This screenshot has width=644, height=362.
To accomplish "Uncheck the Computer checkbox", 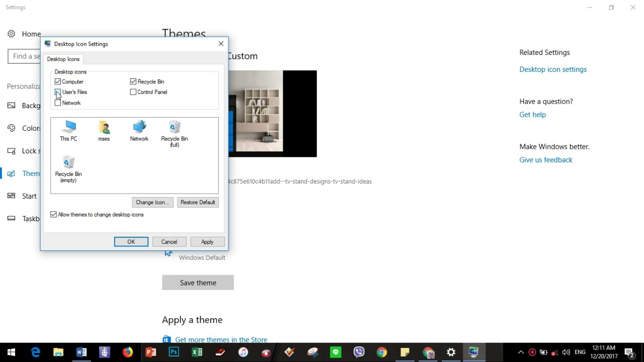I will (x=58, y=81).
